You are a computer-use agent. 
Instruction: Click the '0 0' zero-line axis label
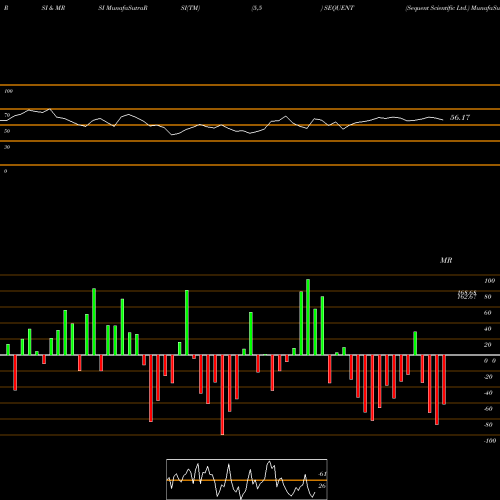[490, 361]
